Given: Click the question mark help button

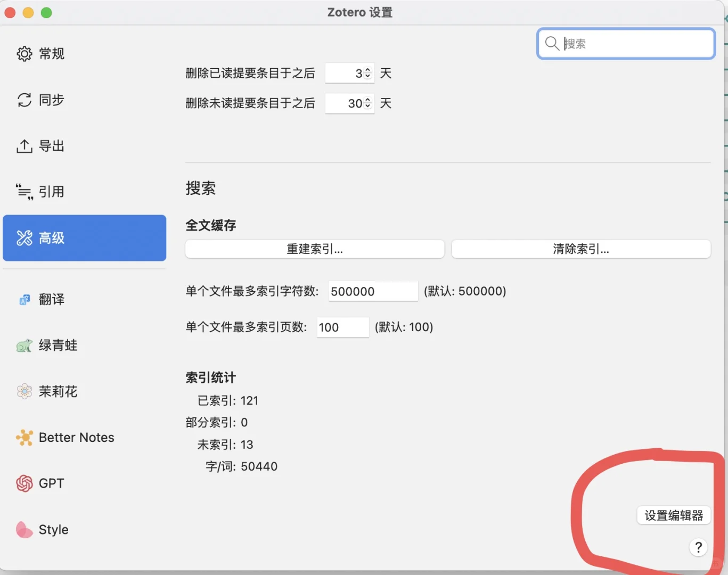Looking at the screenshot, I should [698, 547].
